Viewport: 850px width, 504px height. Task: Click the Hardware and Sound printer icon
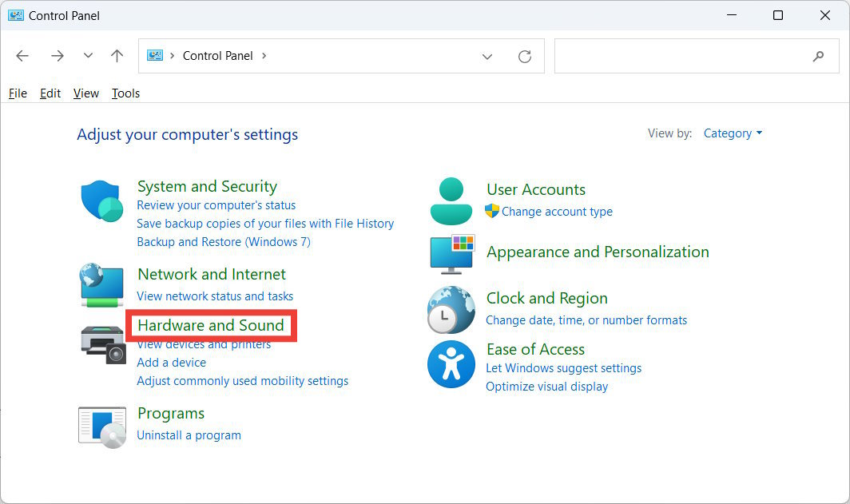tap(103, 343)
